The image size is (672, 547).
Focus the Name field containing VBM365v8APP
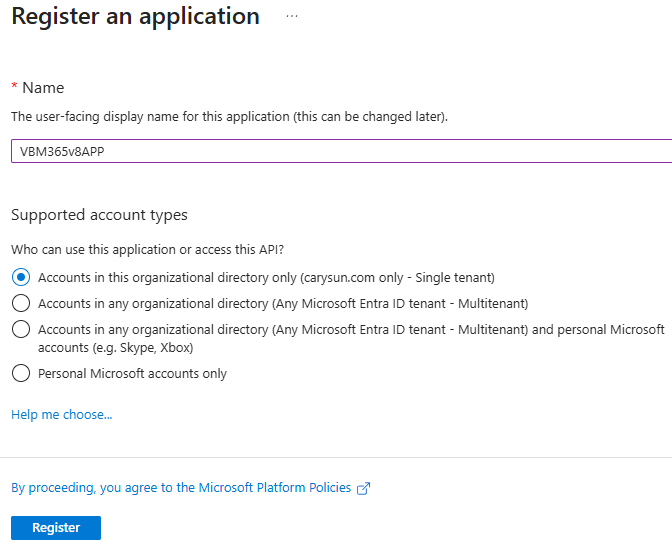[340, 152]
